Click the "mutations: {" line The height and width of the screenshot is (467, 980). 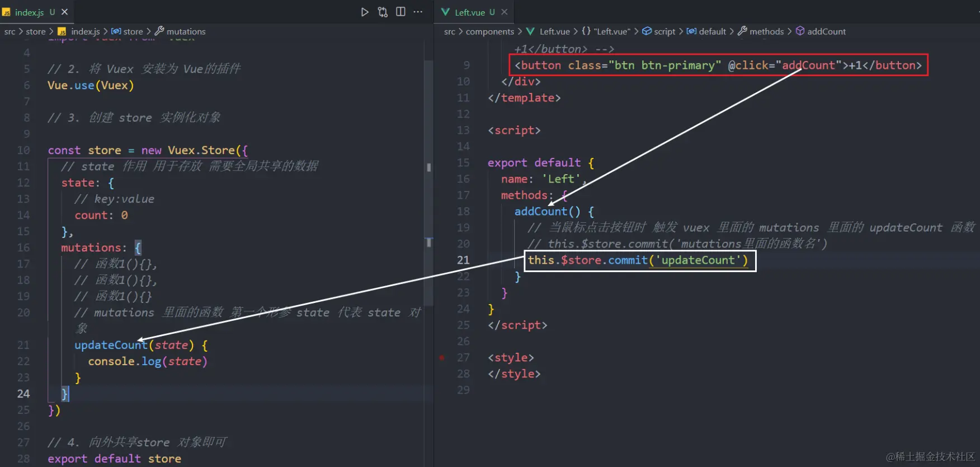click(x=101, y=247)
